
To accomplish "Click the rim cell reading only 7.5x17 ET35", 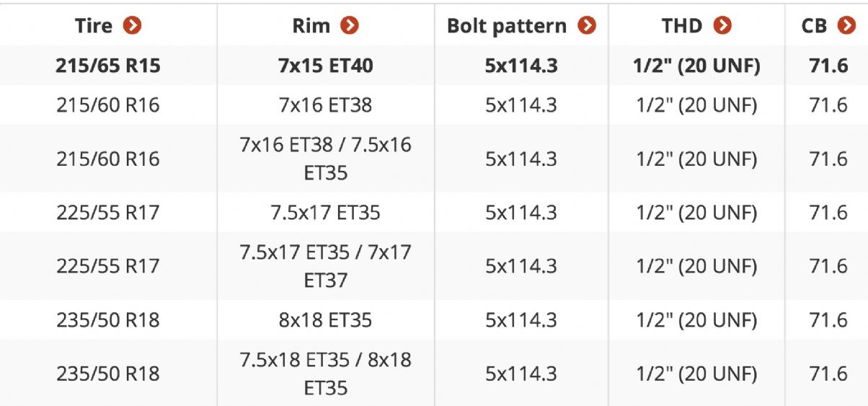I will 326,213.
